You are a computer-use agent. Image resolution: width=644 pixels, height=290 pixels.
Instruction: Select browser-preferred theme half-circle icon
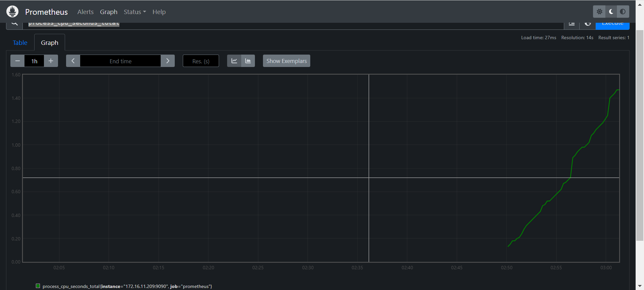(x=623, y=12)
